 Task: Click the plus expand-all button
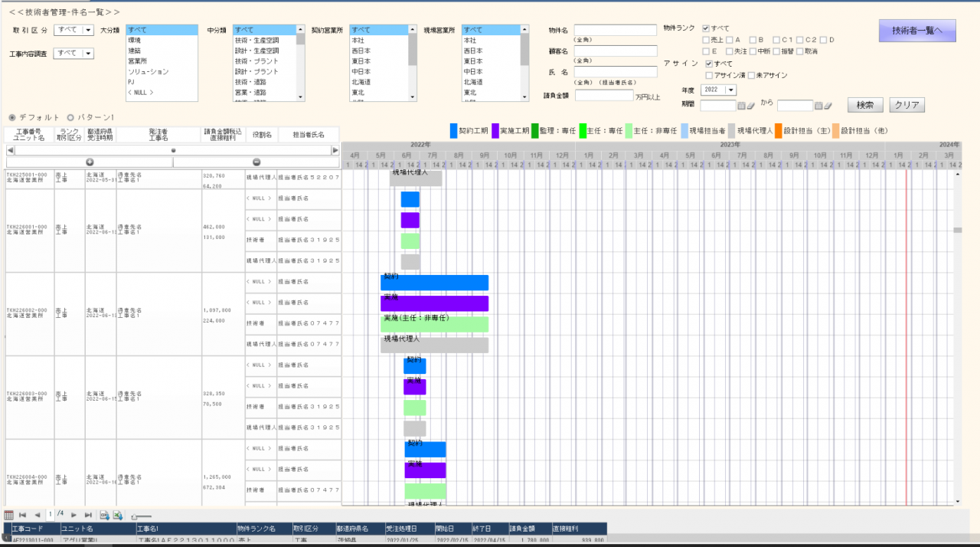(x=90, y=162)
